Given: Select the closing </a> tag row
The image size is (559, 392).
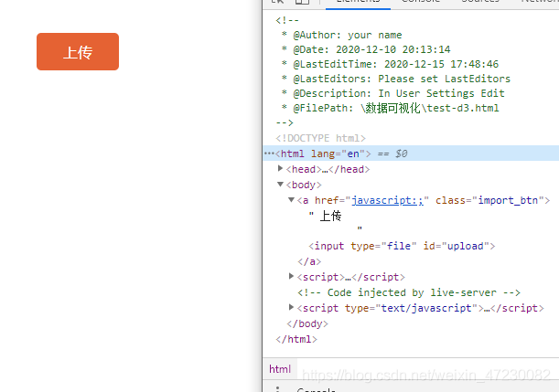Looking at the screenshot, I should coord(309,261).
